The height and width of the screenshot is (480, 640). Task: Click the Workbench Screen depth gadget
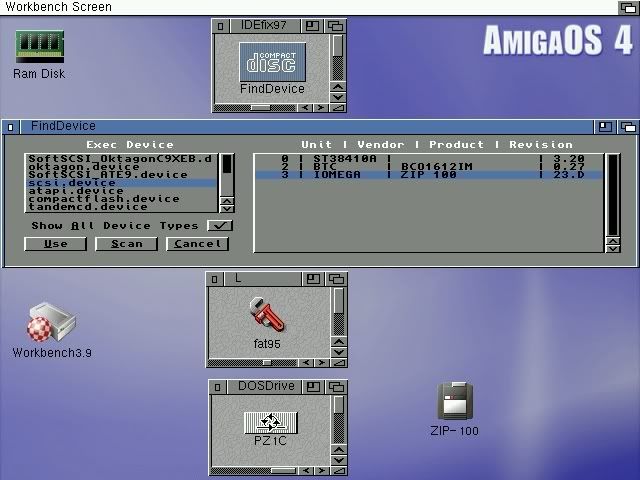[628, 7]
